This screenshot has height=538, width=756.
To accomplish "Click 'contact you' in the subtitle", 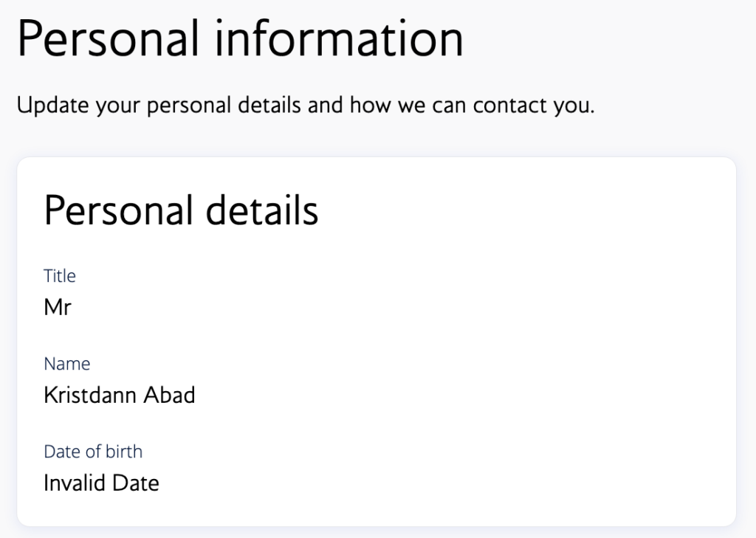I will (x=533, y=106).
